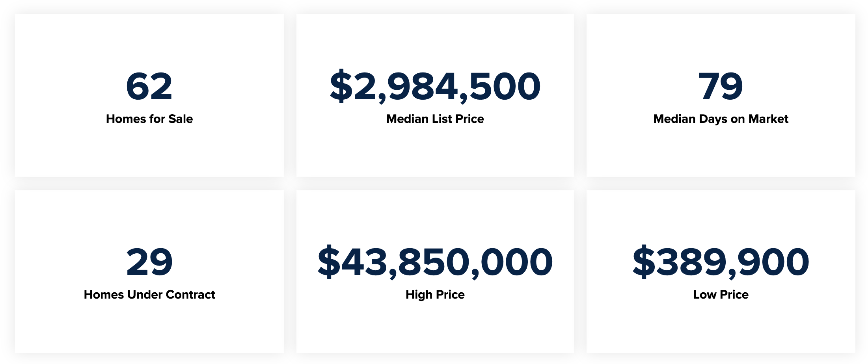The width and height of the screenshot is (868, 364).
Task: Open the Low Price stat card
Action: click(721, 271)
